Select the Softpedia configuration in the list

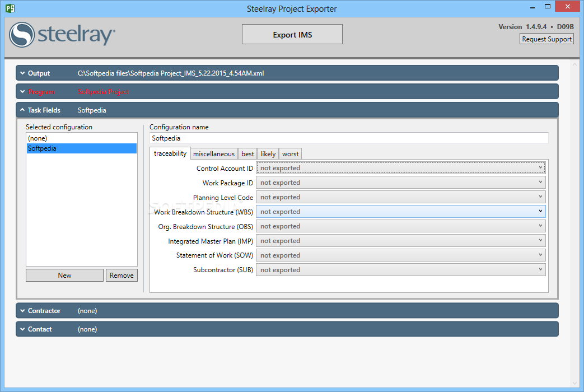click(82, 148)
